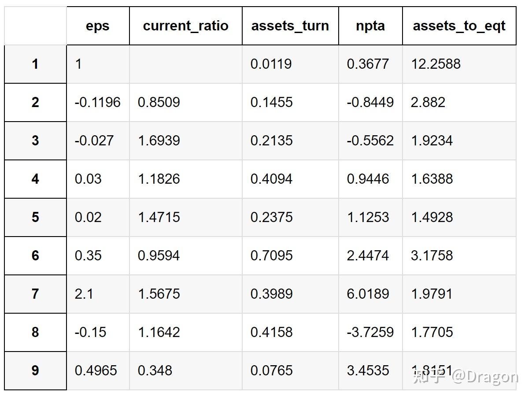The image size is (532, 400).
Task: Select the assets_turn column header
Action: [290, 26]
